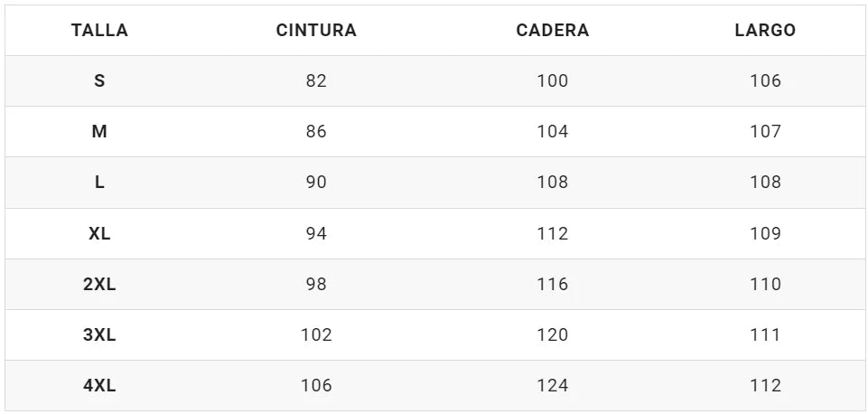Click hip value 116 for size 2XL
The image size is (868, 414).
pos(552,284)
